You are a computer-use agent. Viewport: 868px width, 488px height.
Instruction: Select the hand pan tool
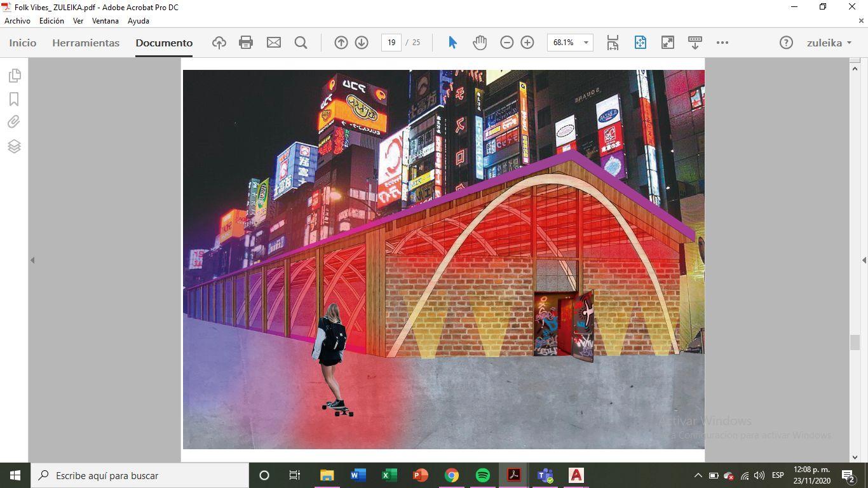tap(480, 43)
